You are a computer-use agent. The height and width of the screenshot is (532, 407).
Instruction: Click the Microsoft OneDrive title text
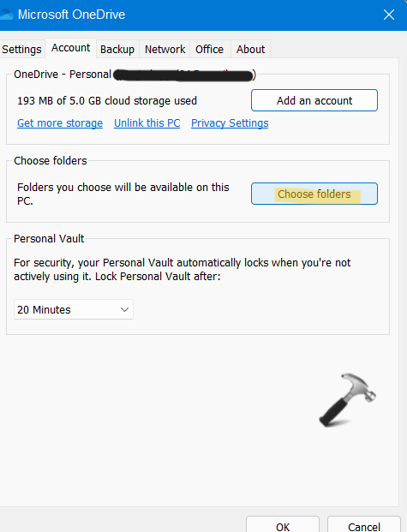(x=72, y=15)
